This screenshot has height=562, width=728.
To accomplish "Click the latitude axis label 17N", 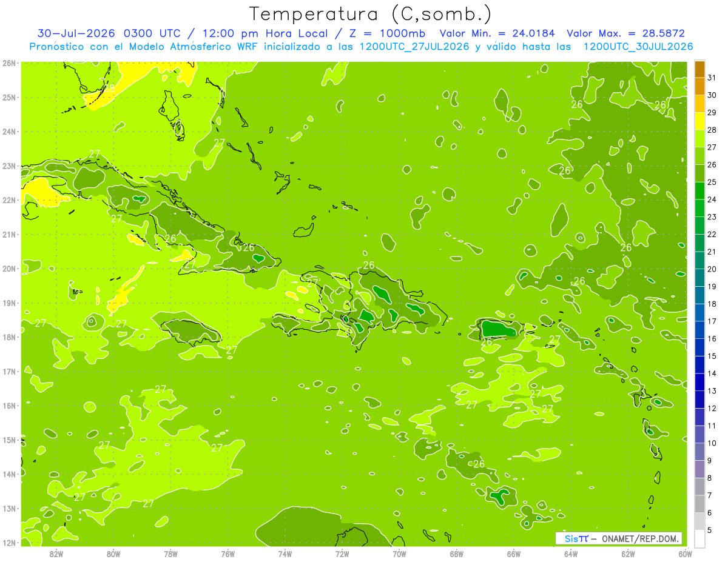I will 9,371.
